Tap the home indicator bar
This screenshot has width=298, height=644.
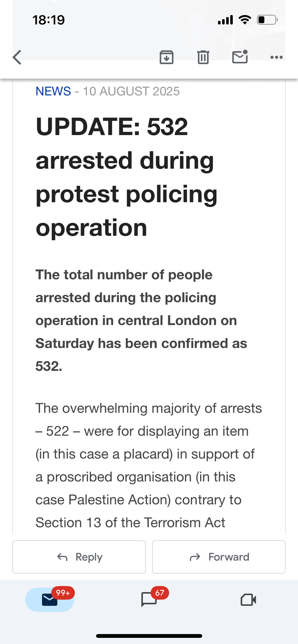point(149,636)
